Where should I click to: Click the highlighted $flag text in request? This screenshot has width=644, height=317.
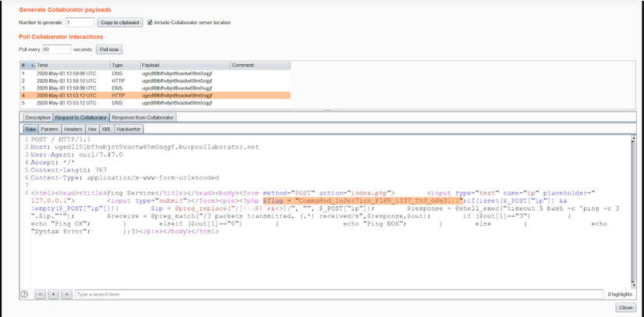pos(363,201)
